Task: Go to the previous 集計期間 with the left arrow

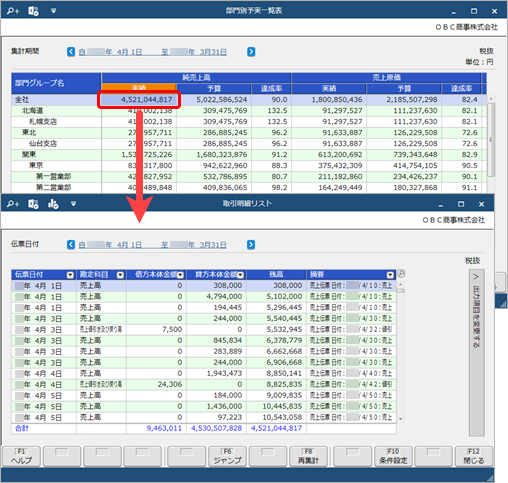Action: (71, 52)
